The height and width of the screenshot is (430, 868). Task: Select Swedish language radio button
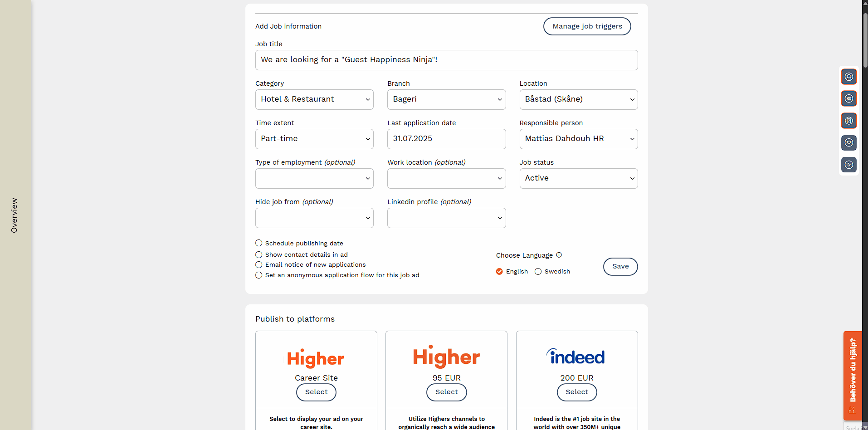pos(538,271)
